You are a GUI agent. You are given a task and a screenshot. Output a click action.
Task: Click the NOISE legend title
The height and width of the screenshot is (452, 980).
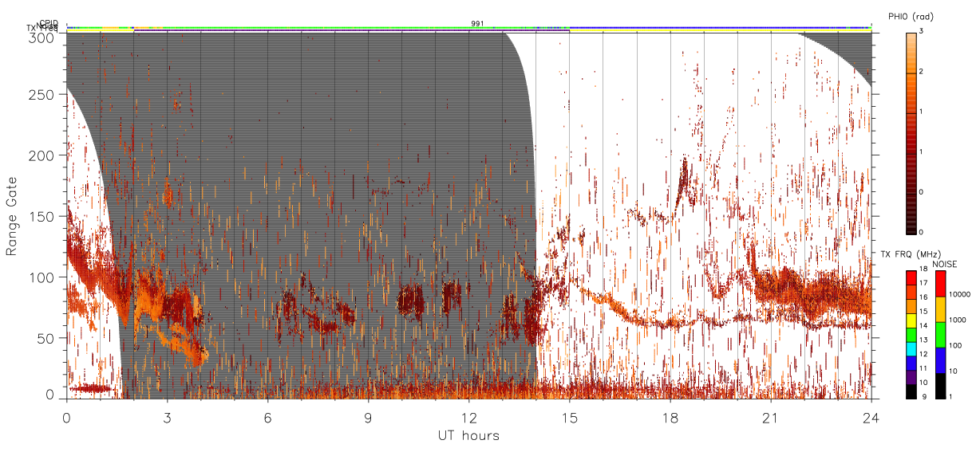point(946,264)
